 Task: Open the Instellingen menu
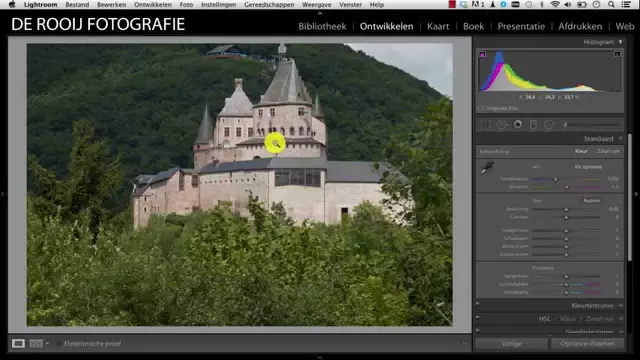click(218, 4)
